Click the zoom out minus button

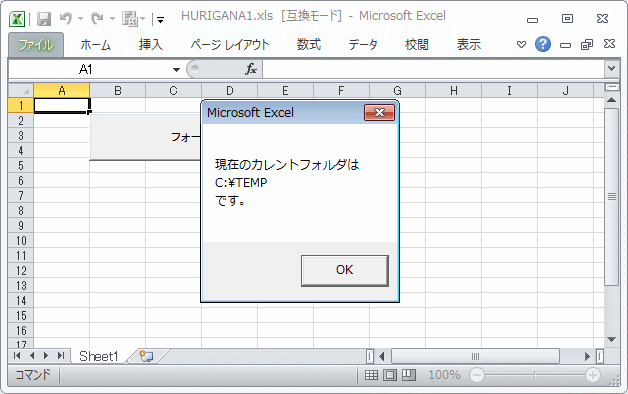pyautogui.click(x=477, y=375)
